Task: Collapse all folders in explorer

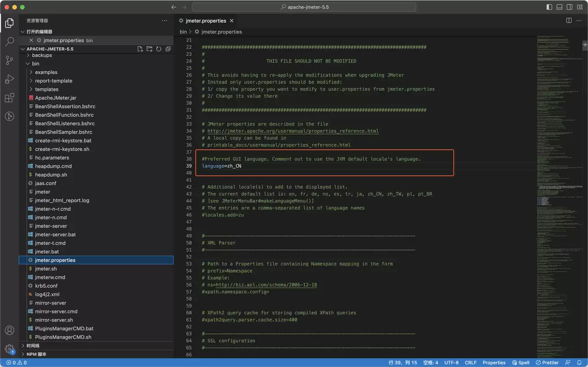Action: (x=168, y=49)
